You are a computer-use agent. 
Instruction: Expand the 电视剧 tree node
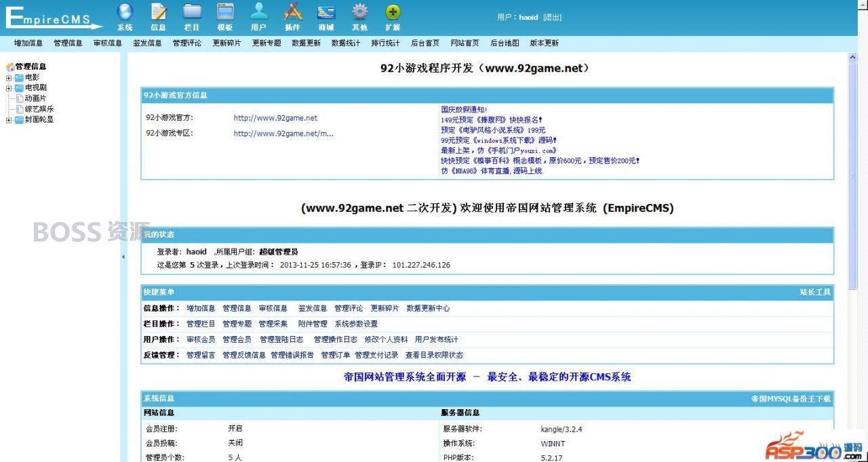(x=9, y=88)
